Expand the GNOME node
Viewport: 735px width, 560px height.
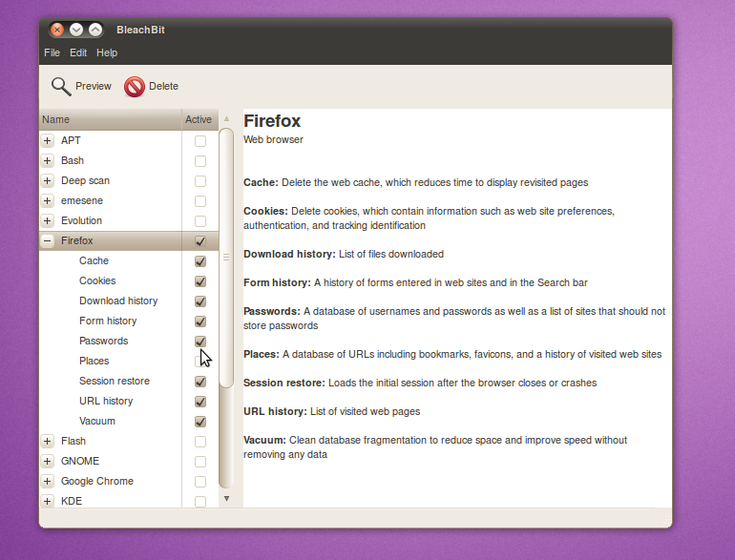(x=47, y=462)
